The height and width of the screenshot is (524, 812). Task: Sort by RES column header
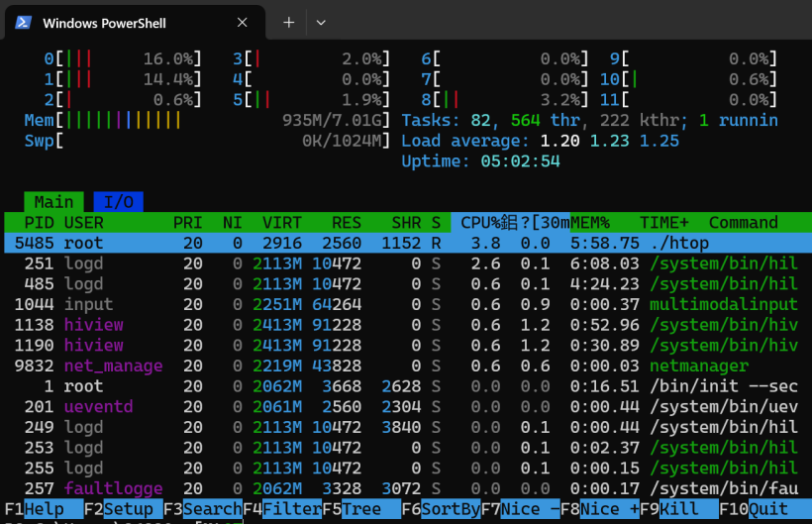(347, 223)
